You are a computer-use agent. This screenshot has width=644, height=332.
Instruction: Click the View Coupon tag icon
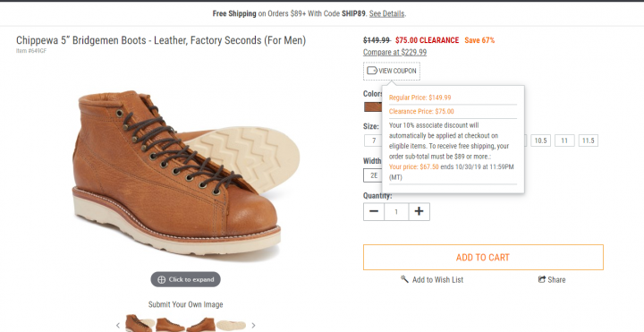coord(372,71)
